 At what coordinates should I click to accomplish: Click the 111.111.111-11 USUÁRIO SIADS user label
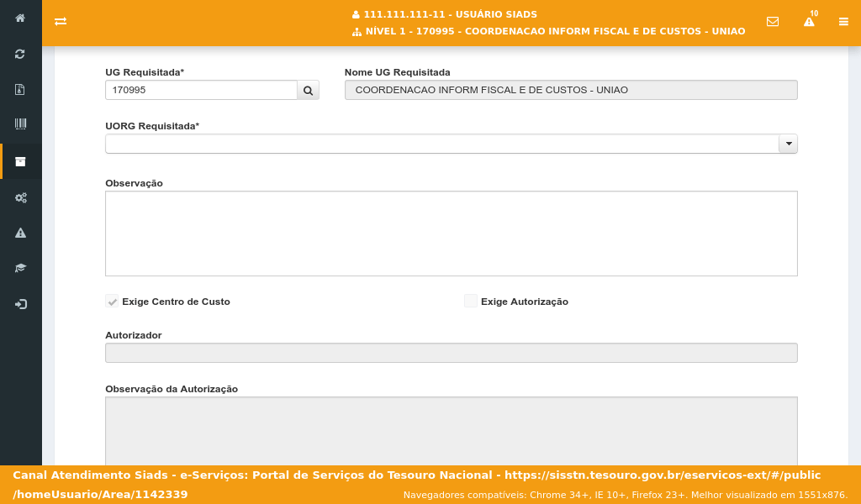coord(445,15)
